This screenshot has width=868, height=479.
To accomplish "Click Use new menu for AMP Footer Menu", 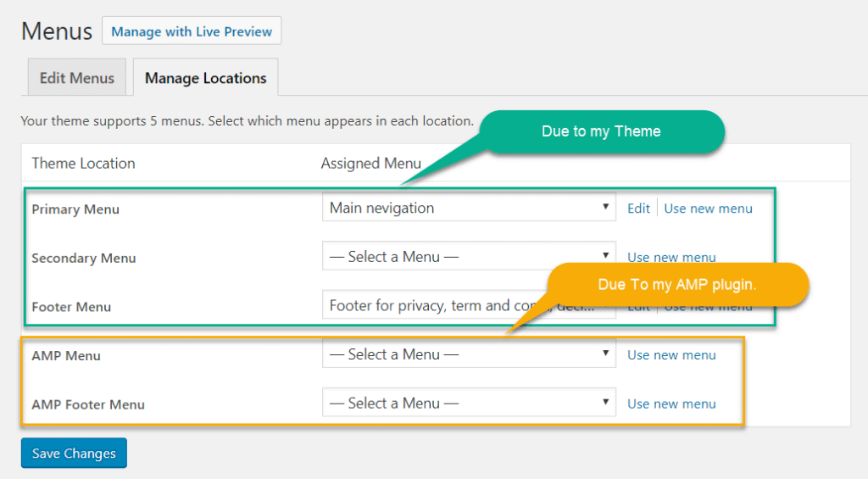I will (x=671, y=404).
